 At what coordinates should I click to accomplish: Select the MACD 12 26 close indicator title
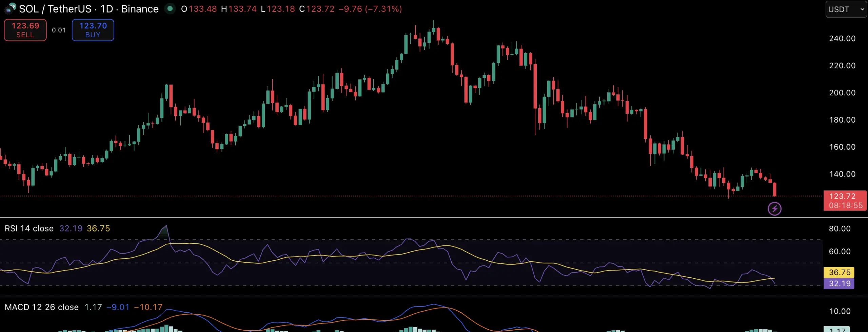pos(42,307)
